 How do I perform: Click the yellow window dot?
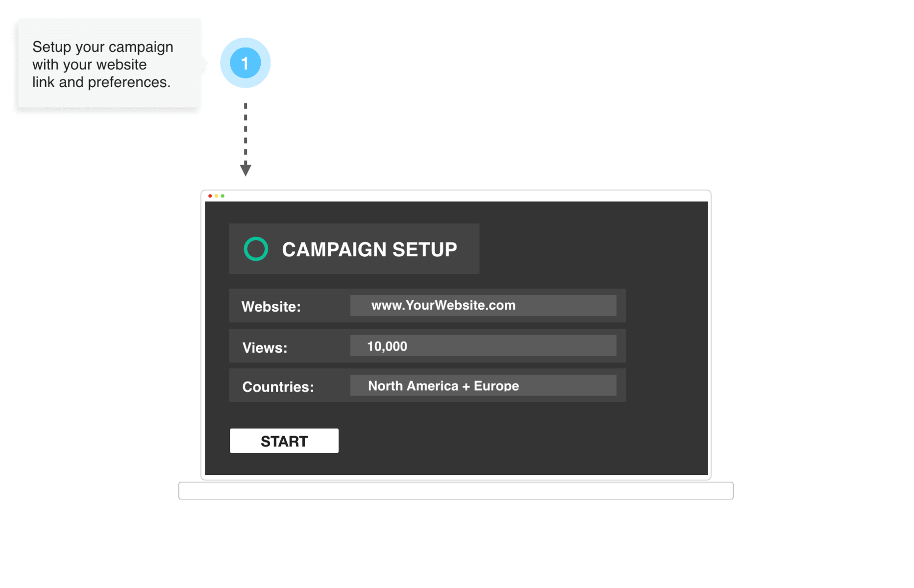216,196
